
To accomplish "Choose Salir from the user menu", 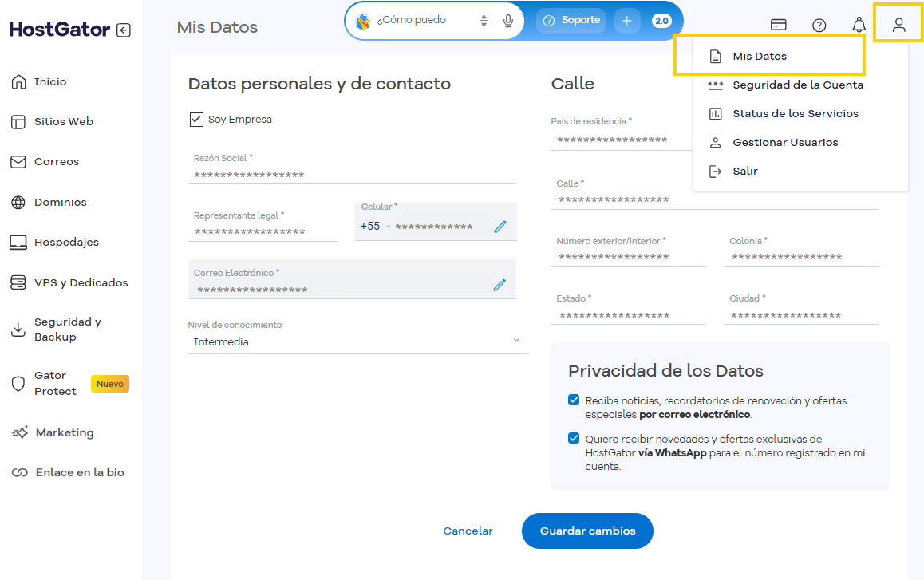I will [x=744, y=172].
